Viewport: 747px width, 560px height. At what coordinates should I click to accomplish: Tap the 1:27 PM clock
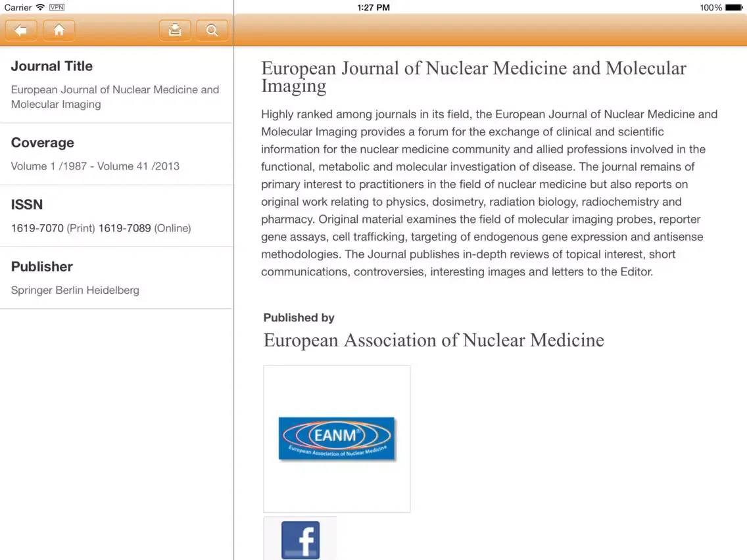[x=373, y=7]
